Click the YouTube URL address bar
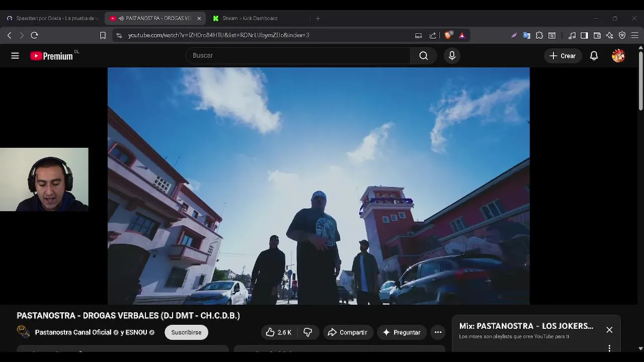644x362 pixels. coord(218,35)
